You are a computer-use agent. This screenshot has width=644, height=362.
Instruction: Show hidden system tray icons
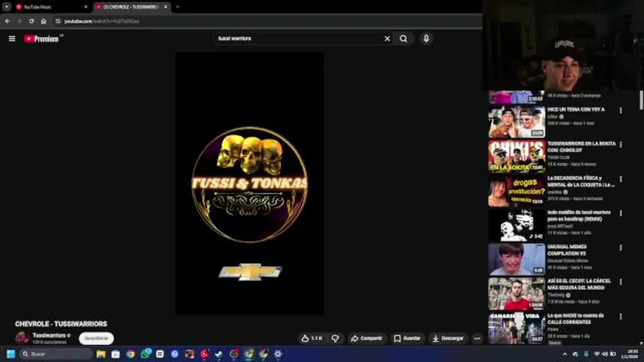565,354
